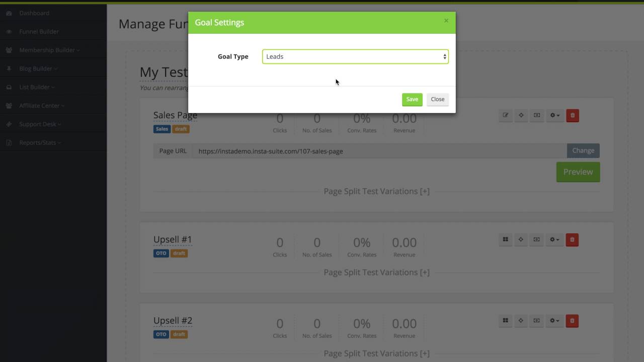Delete Upsell #2 with red trash icon
The height and width of the screenshot is (362, 644).
coord(572,321)
